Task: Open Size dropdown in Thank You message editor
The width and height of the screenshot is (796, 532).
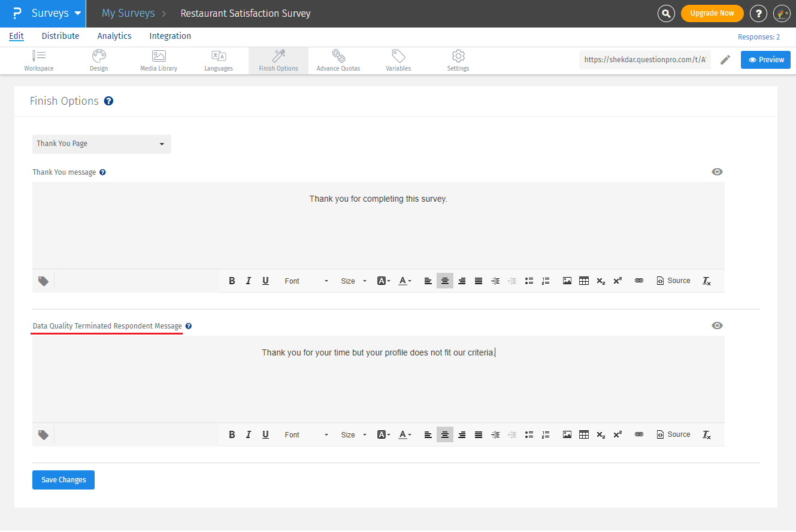Action: click(x=353, y=281)
